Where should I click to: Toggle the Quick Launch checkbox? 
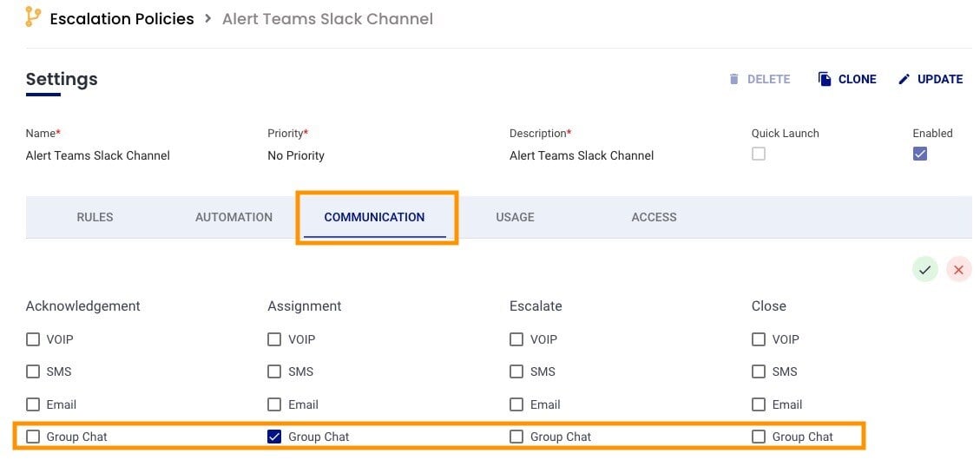pos(759,154)
